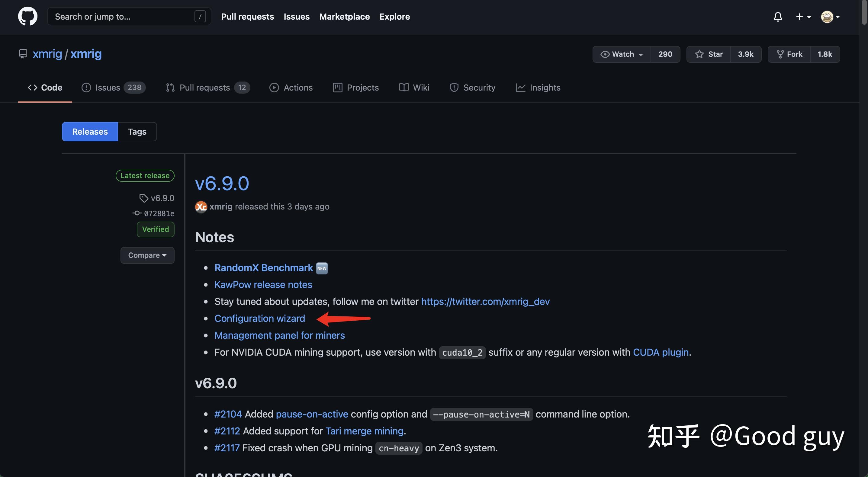Image resolution: width=868 pixels, height=477 pixels.
Task: Click the xmrig author avatar icon
Action: (201, 206)
